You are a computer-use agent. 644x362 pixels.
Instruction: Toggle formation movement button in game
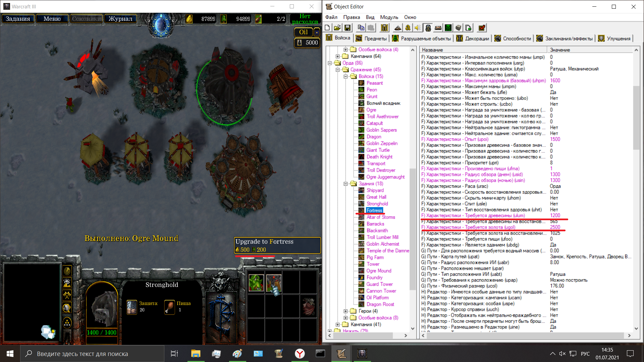coord(67,323)
